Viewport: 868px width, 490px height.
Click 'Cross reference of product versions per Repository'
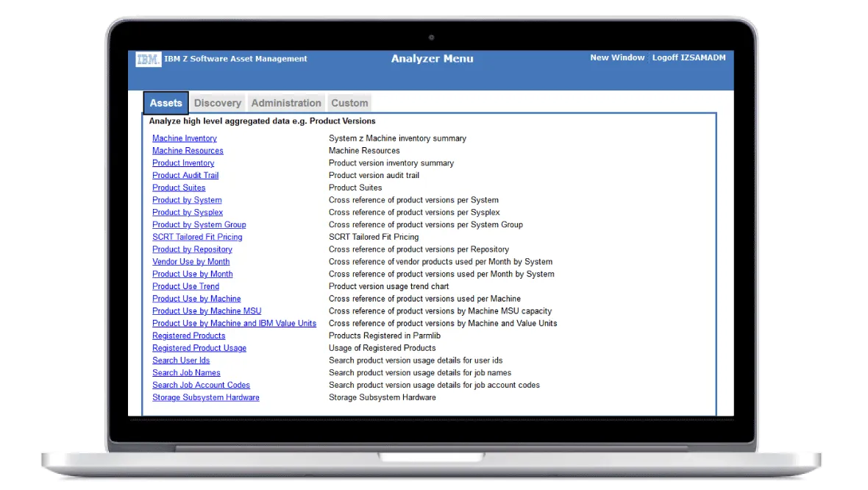click(419, 249)
